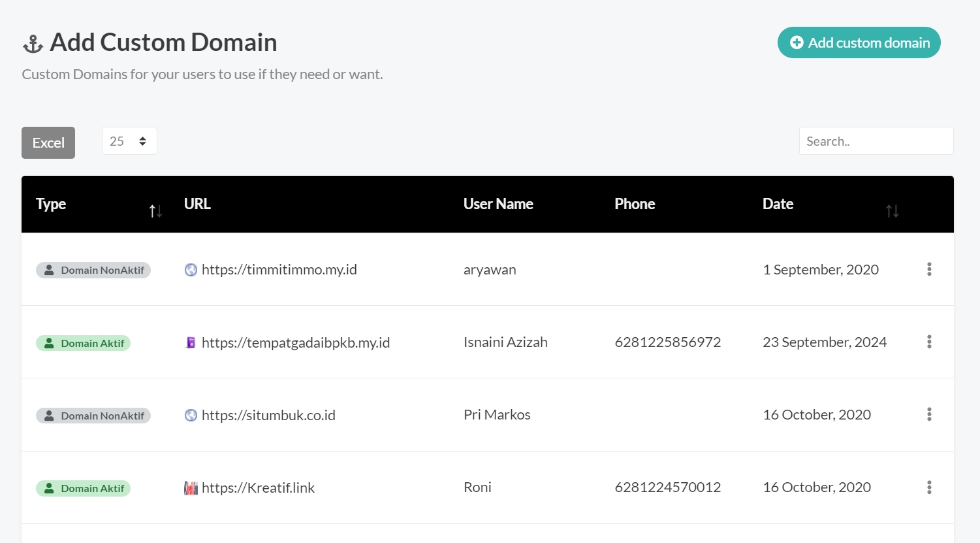Viewport: 980px width, 543px height.
Task: Open the https://tempatgadaibpkb.my.id link
Action: point(295,342)
